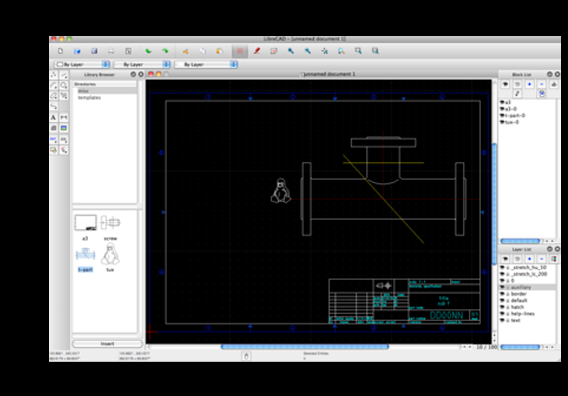568x396 pixels.
Task: Select the templates directory entry
Action: (89, 98)
